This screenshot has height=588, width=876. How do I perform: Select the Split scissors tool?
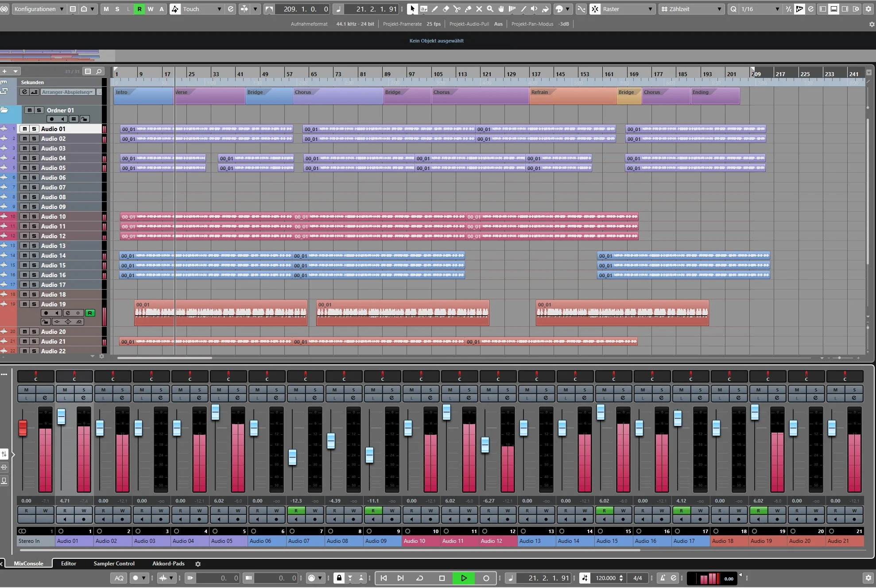coord(457,9)
